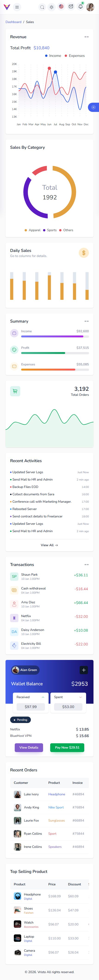Click the Income progress bar

[55, 336]
